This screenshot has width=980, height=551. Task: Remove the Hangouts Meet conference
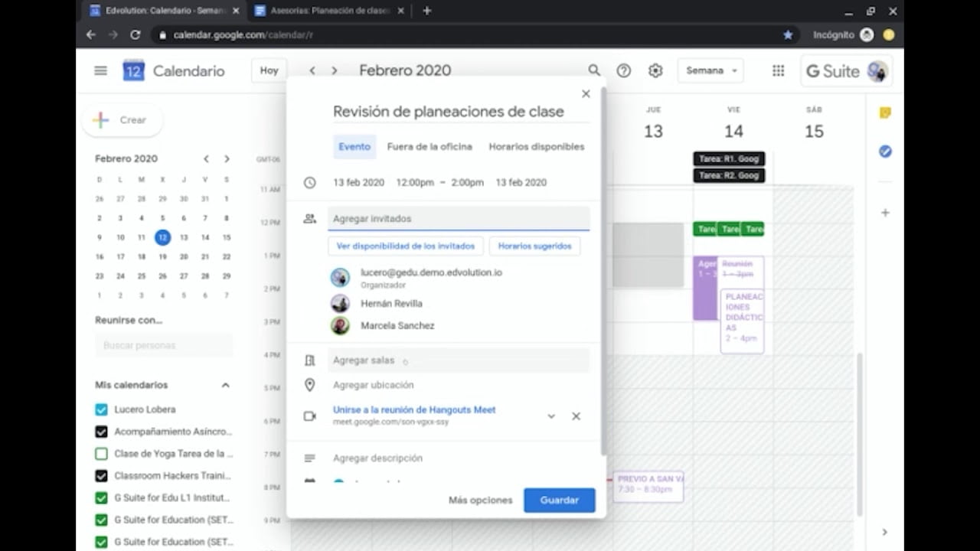pyautogui.click(x=576, y=416)
